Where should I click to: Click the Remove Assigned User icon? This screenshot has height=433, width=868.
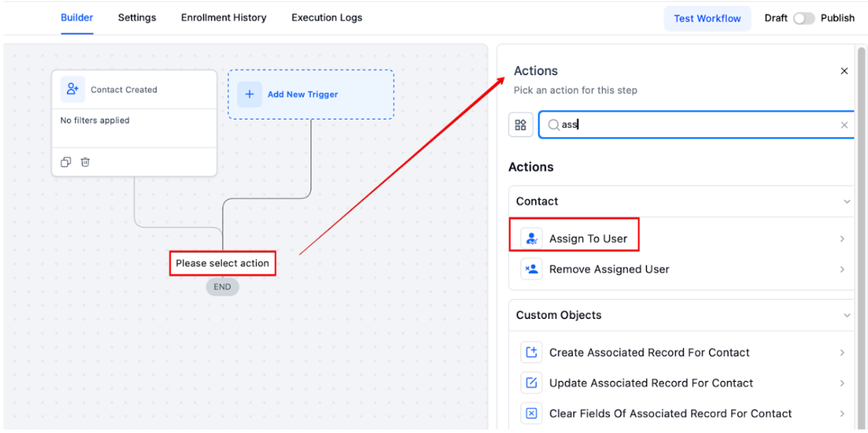[x=531, y=269]
